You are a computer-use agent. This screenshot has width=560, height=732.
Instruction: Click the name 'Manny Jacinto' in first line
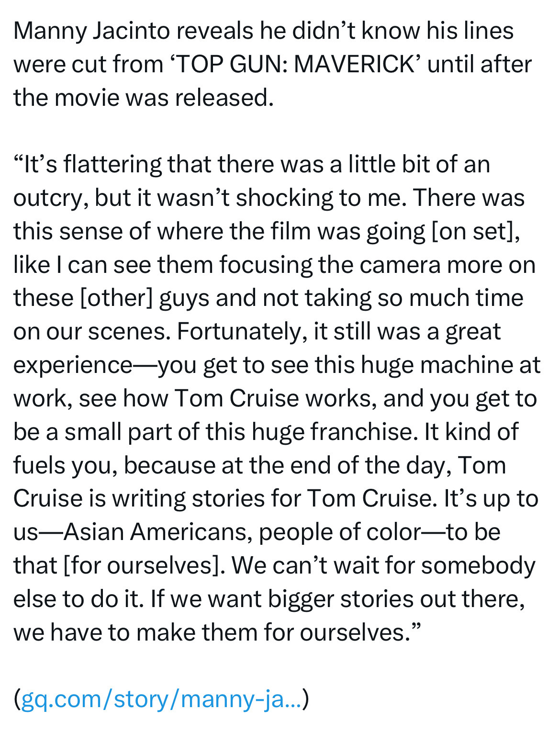[91, 32]
